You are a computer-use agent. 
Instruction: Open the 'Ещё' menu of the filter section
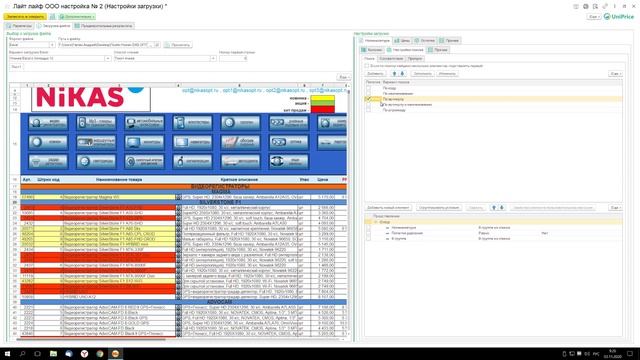click(x=615, y=208)
